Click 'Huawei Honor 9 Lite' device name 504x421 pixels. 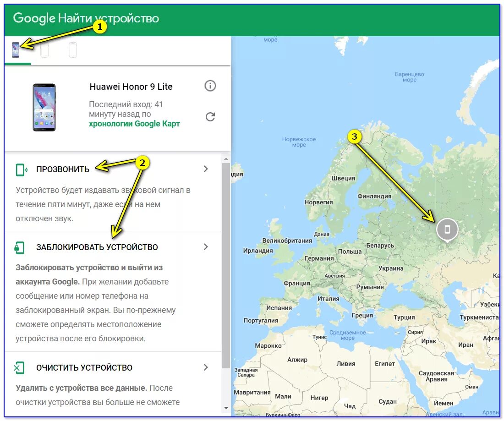131,87
